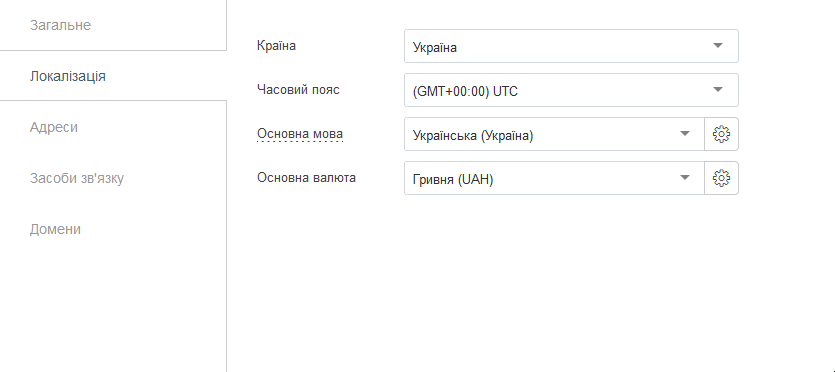Open settings gear beside Основна валюта

point(721,178)
